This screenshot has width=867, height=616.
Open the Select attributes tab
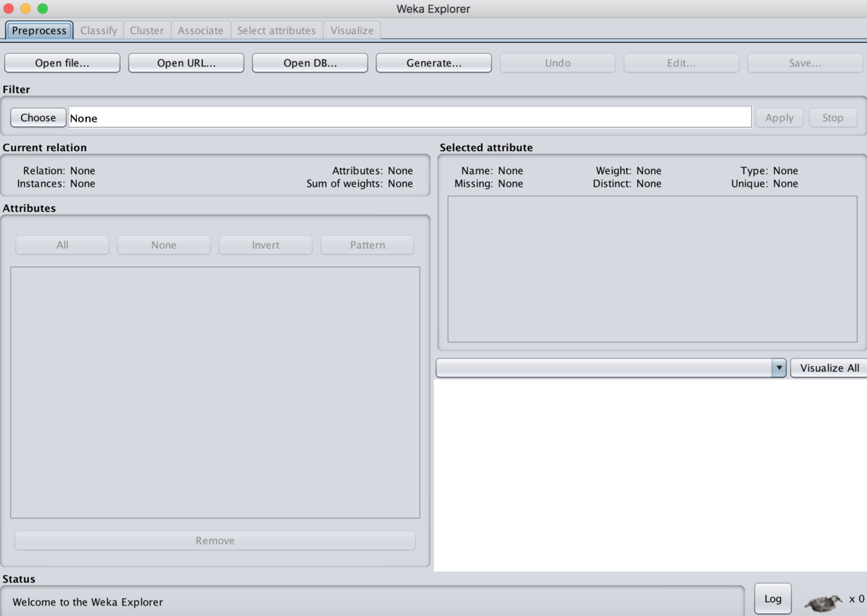(276, 30)
